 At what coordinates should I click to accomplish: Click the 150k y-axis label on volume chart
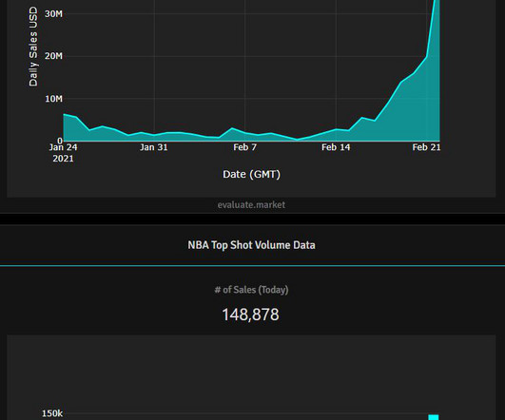pos(52,413)
